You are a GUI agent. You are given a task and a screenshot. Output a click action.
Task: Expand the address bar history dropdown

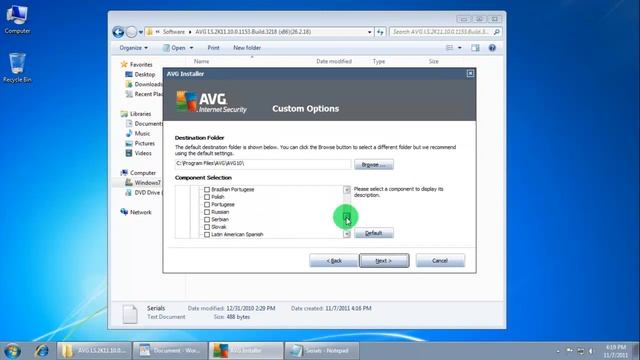(369, 32)
